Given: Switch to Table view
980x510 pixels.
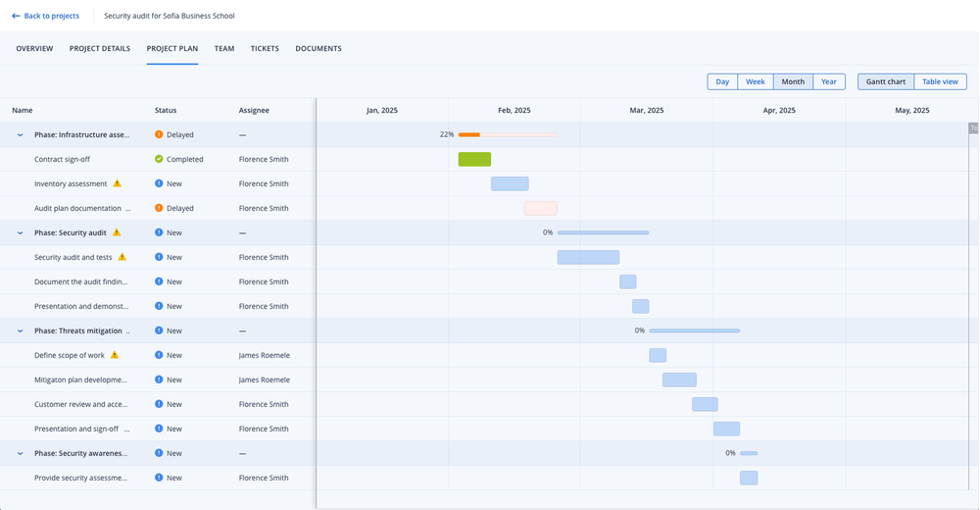Looking at the screenshot, I should 940,81.
